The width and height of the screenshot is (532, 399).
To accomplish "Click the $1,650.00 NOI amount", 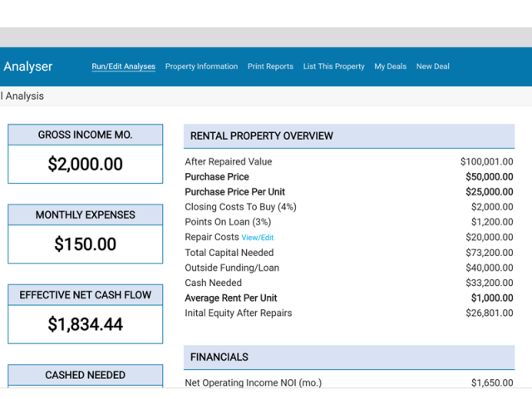I will pos(492,383).
